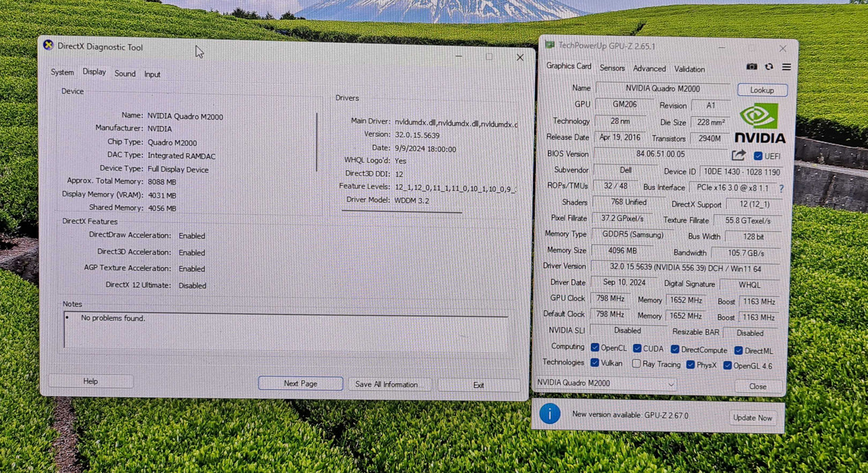Open the GPU-Z hamburger menu
868x473 pixels.
(786, 67)
